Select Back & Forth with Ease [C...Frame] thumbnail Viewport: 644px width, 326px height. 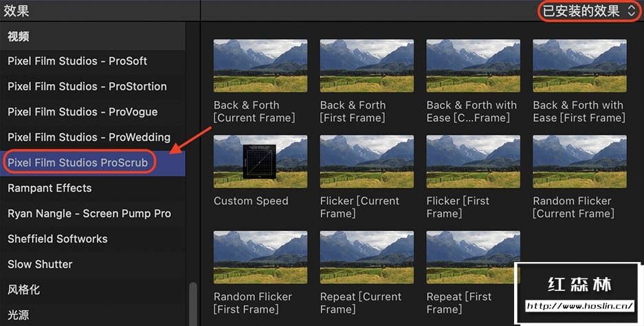[473, 66]
